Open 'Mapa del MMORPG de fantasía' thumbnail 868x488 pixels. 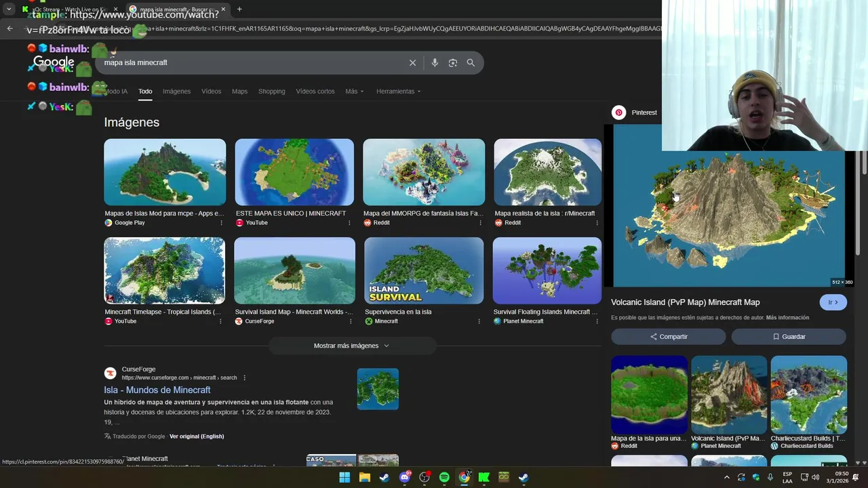424,172
